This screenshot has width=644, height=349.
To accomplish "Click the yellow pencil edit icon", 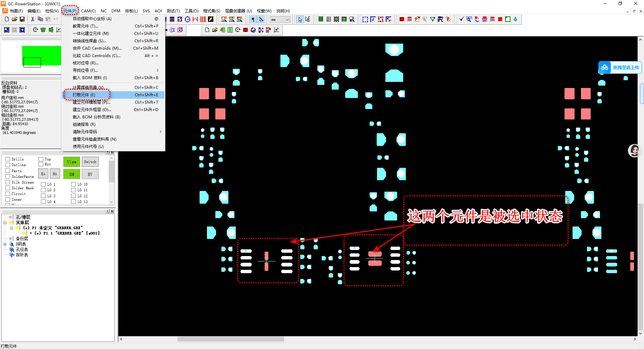I will (211, 19).
